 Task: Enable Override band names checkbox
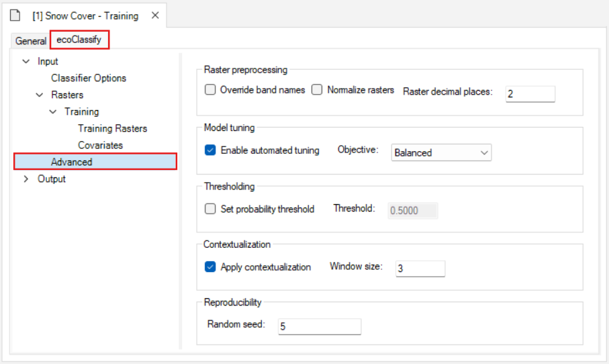(210, 90)
